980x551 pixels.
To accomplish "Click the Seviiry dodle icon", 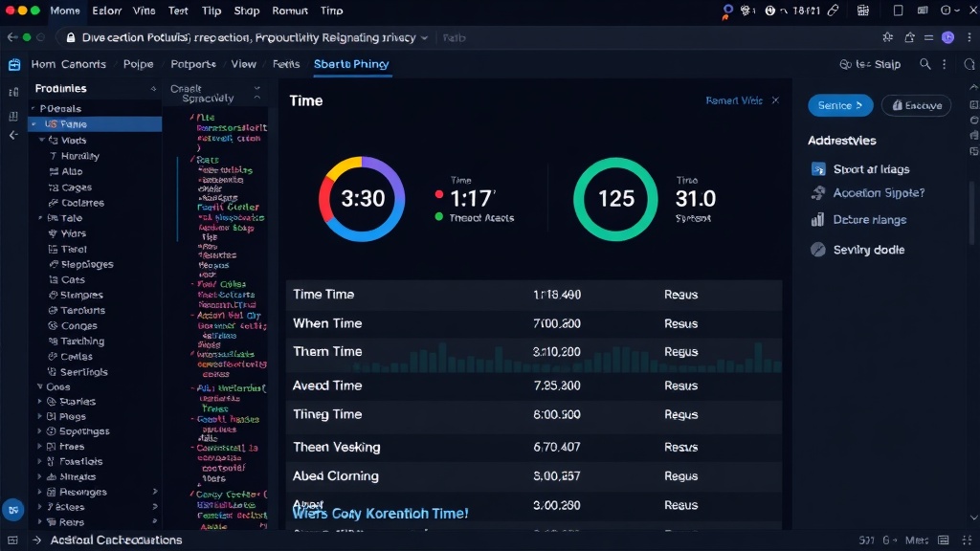I will (x=818, y=250).
